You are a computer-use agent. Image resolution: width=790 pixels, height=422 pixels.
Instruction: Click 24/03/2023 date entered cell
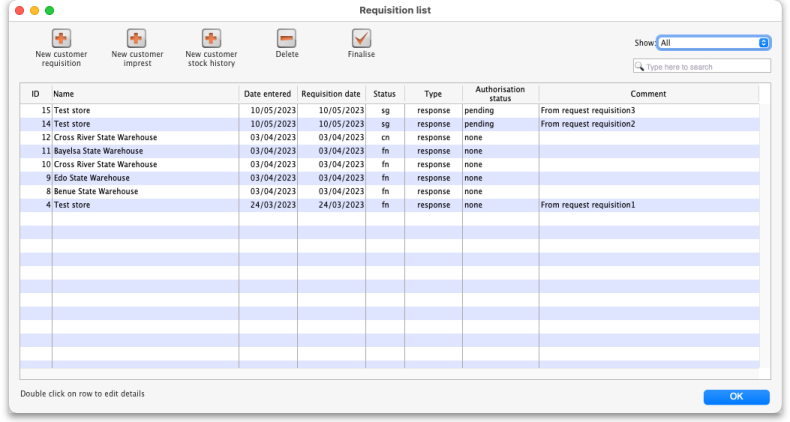tap(273, 205)
